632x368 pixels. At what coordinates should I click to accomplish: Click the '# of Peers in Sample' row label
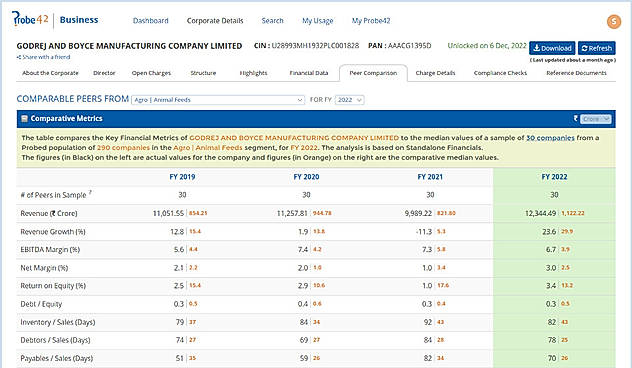(53, 195)
